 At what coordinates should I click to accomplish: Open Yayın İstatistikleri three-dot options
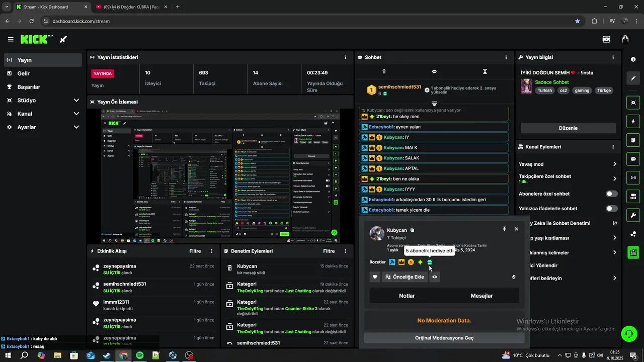tap(345, 57)
